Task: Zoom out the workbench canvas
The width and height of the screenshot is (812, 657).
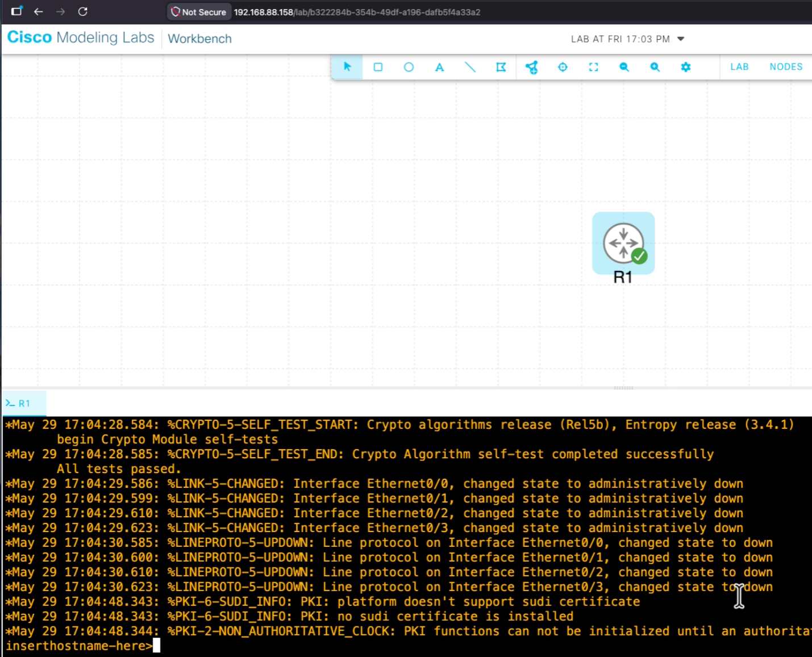Action: coord(624,67)
